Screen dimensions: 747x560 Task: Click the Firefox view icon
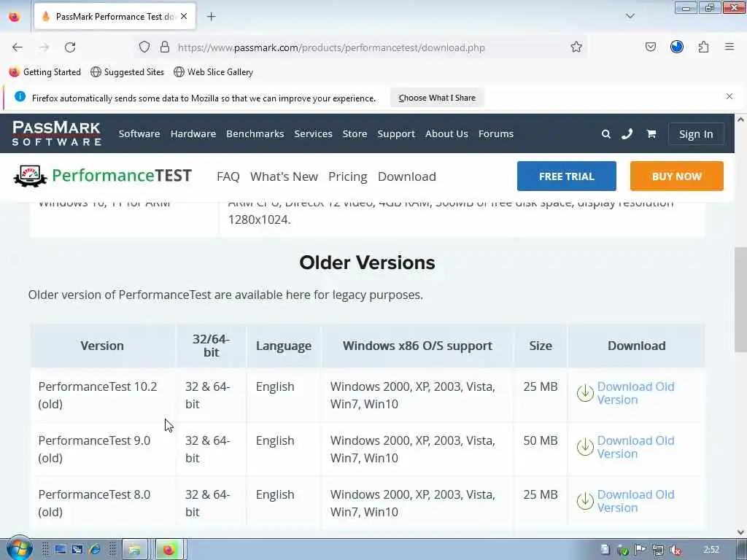pyautogui.click(x=15, y=17)
